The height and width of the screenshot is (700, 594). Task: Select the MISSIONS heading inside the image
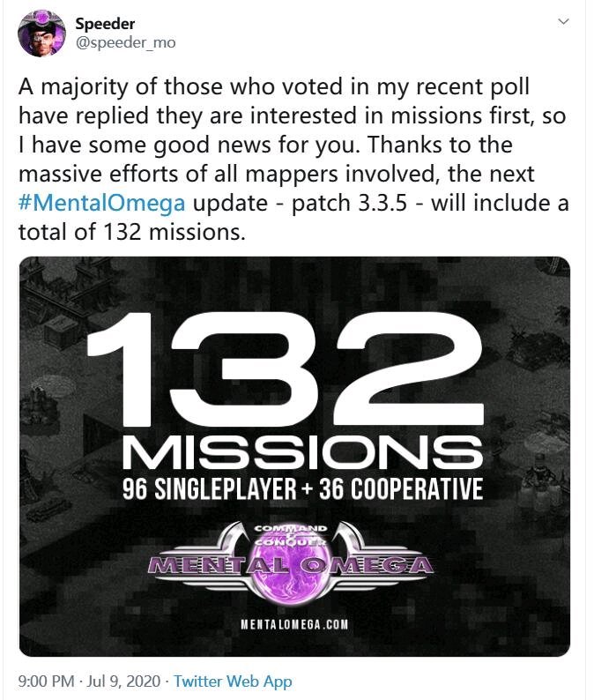pyautogui.click(x=302, y=452)
